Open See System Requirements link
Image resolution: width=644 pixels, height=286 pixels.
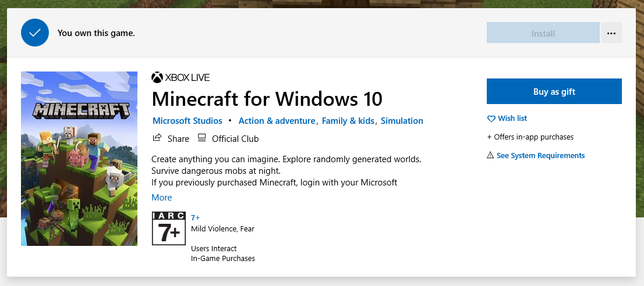tap(540, 156)
